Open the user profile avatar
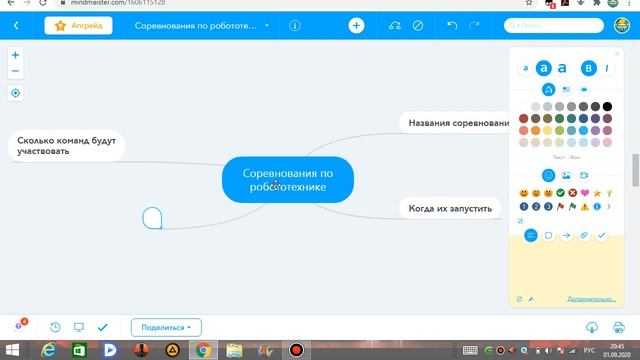The image size is (640, 360). coord(622,25)
